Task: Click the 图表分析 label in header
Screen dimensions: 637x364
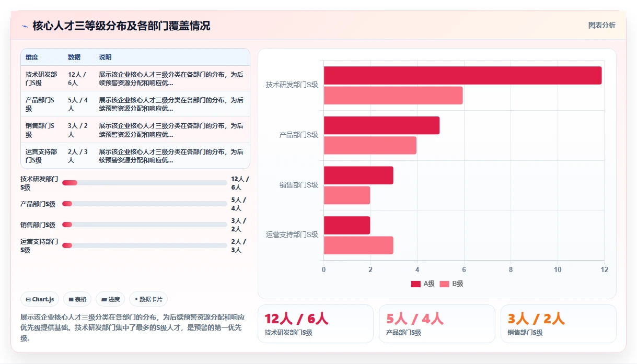Action: (x=601, y=25)
